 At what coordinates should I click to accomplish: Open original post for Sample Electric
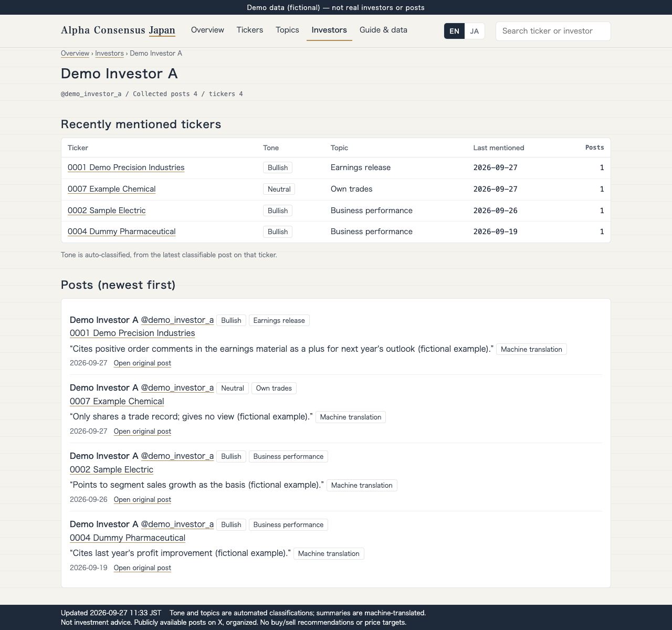[142, 500]
